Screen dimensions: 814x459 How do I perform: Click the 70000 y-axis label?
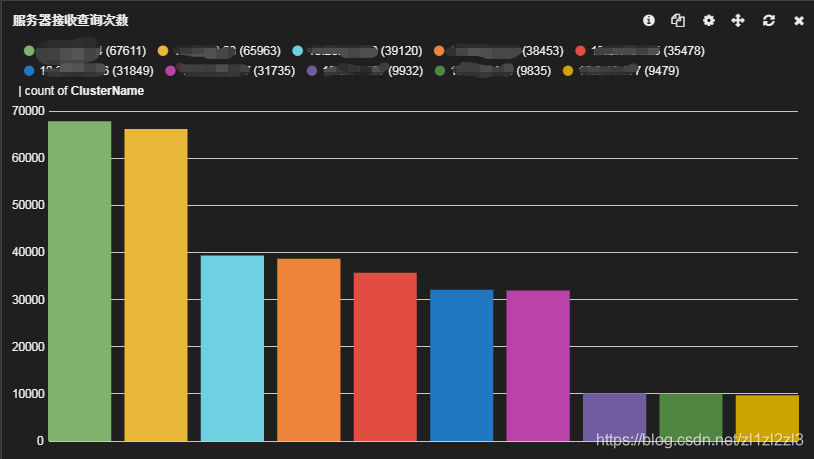click(28, 111)
